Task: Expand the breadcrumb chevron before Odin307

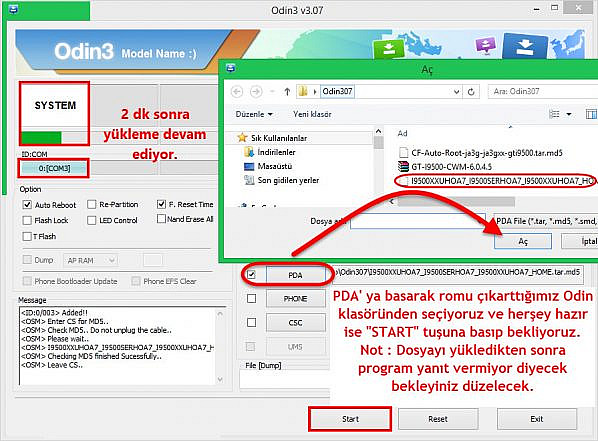Action: pos(315,92)
